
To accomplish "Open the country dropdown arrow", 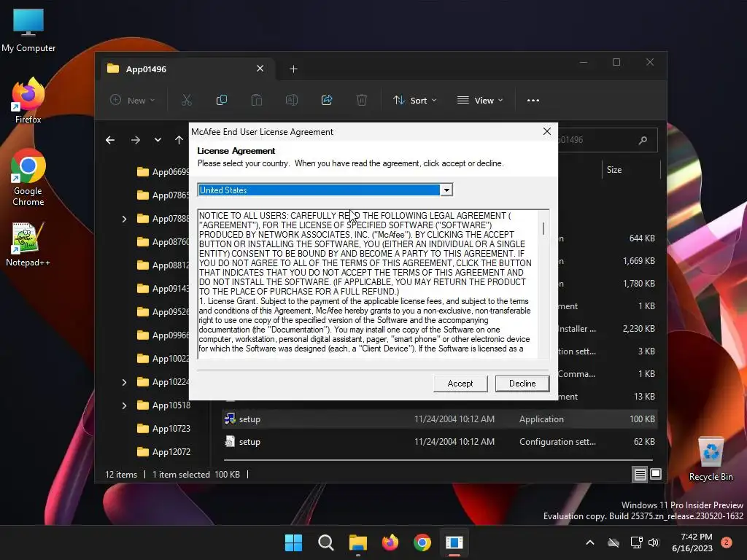I will (x=446, y=190).
